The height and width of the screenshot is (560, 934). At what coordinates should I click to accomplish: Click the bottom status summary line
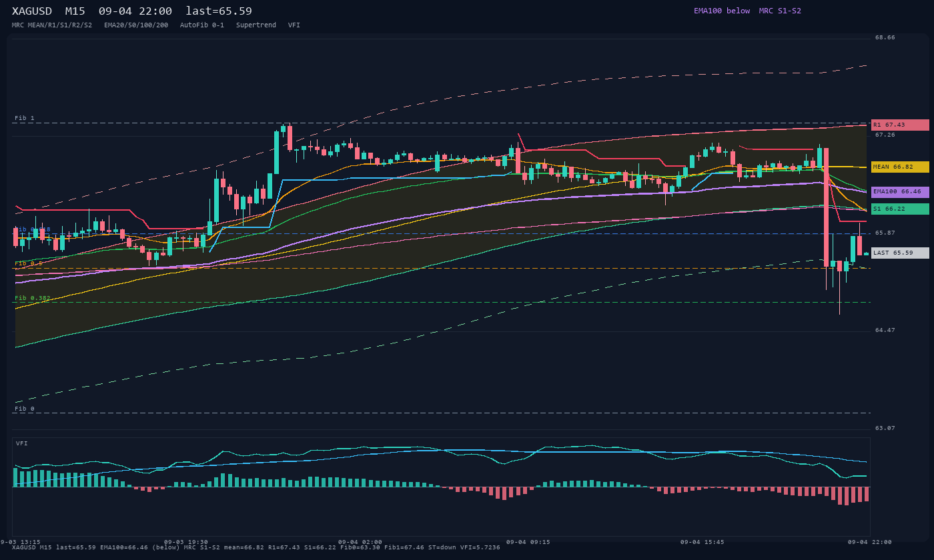pyautogui.click(x=256, y=547)
